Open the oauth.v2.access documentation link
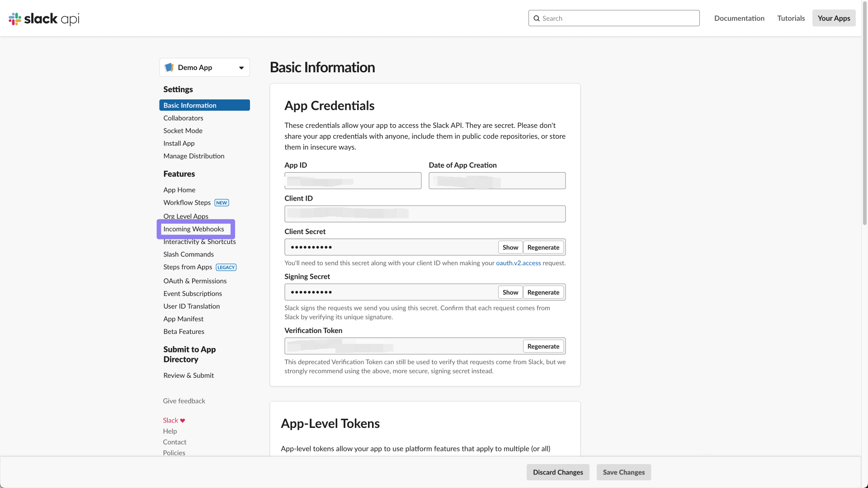This screenshot has height=488, width=868. coord(518,263)
